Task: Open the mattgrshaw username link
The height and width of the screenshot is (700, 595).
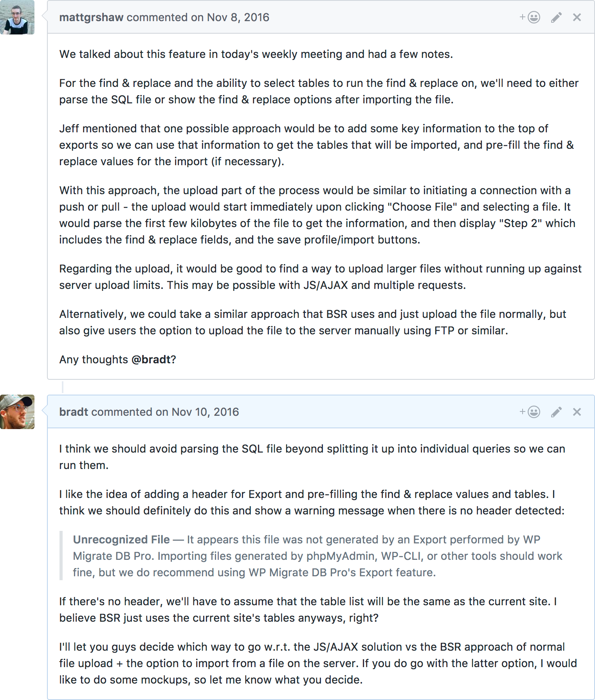Action: [91, 18]
